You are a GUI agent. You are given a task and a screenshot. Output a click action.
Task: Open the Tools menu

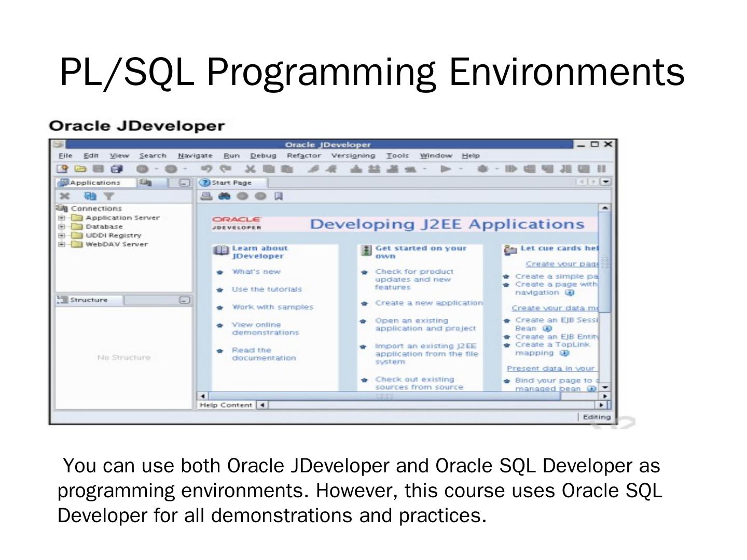pos(397,156)
